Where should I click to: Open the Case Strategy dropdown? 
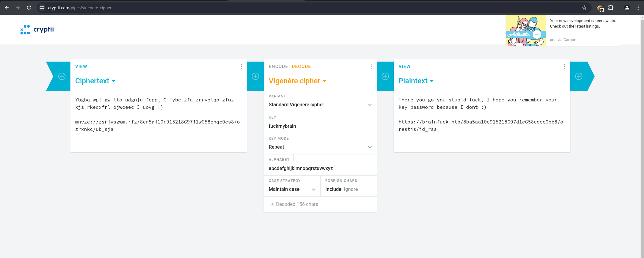pos(292,189)
